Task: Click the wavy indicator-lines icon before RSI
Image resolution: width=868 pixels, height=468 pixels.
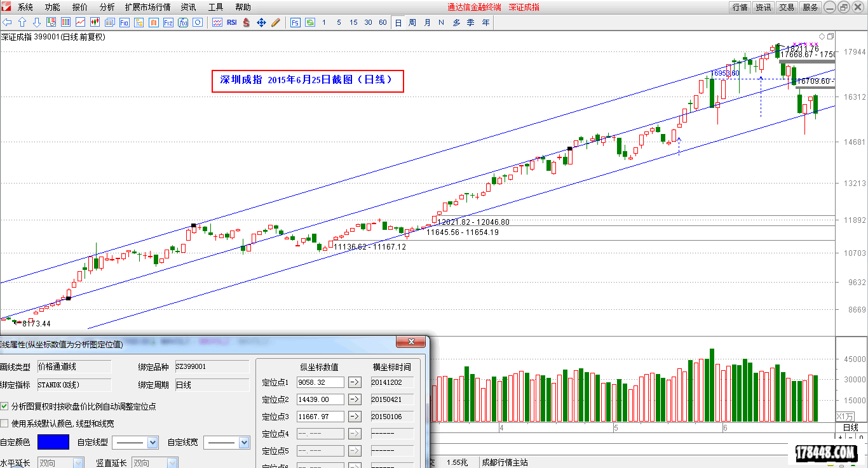Action: point(217,22)
